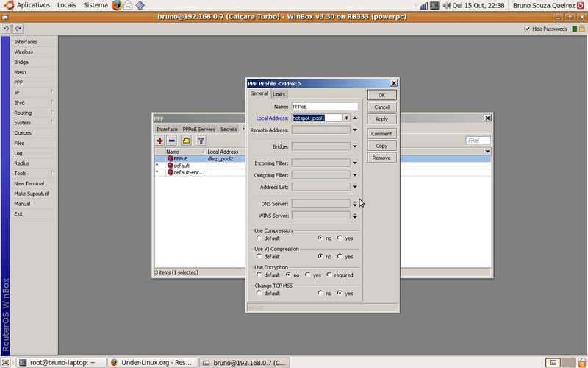The height and width of the screenshot is (368, 588).
Task: Switch to Under-Linux.org Firefox window in taskbar
Action: point(152,362)
